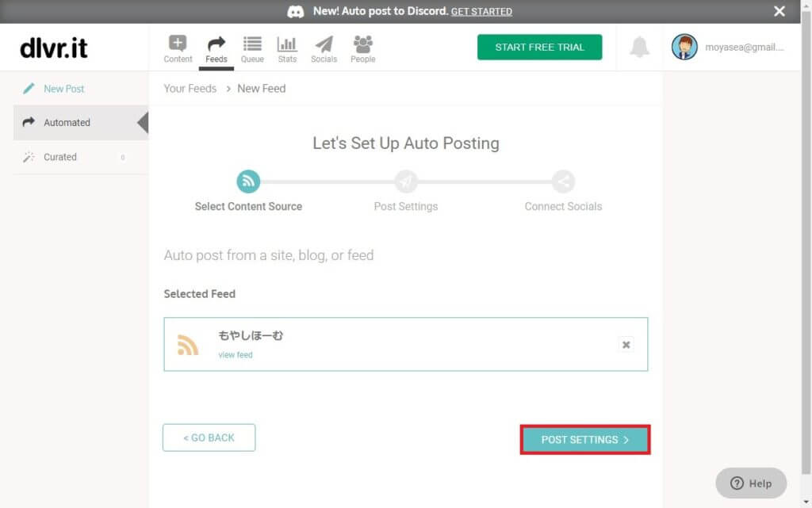The height and width of the screenshot is (508, 812).
Task: Click the POST SETTINGS button
Action: point(585,439)
